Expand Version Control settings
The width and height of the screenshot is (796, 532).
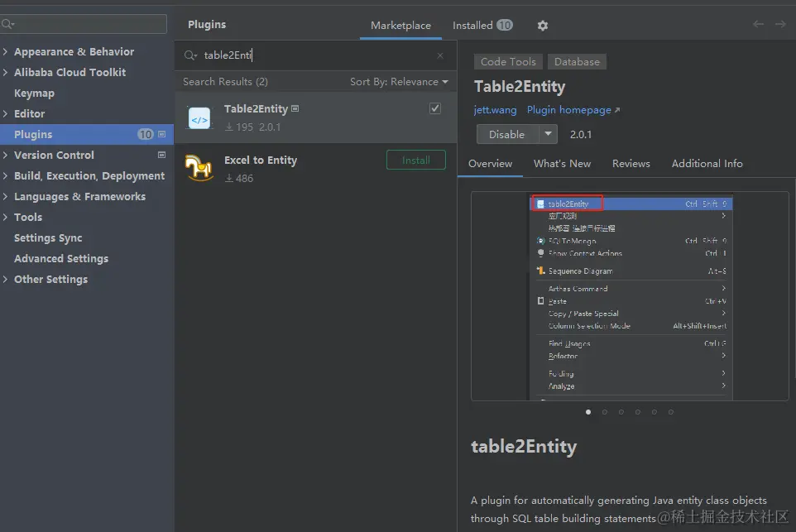5,155
